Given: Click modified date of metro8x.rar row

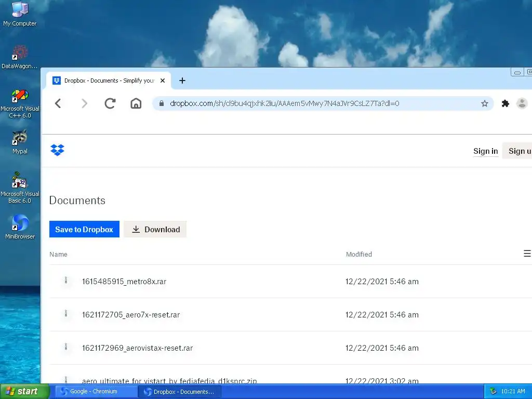Looking at the screenshot, I should coord(382,282).
